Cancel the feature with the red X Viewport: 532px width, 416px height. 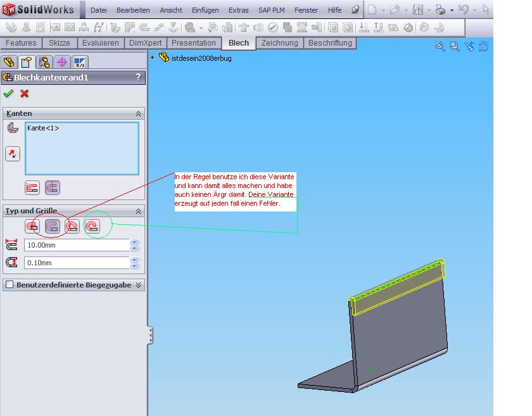[25, 93]
